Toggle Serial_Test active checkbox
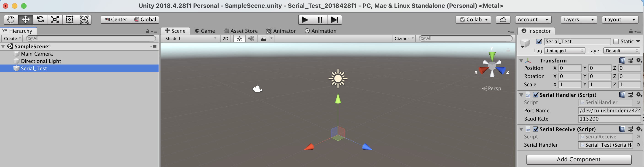Viewport: 644px width, 167px height. click(539, 41)
